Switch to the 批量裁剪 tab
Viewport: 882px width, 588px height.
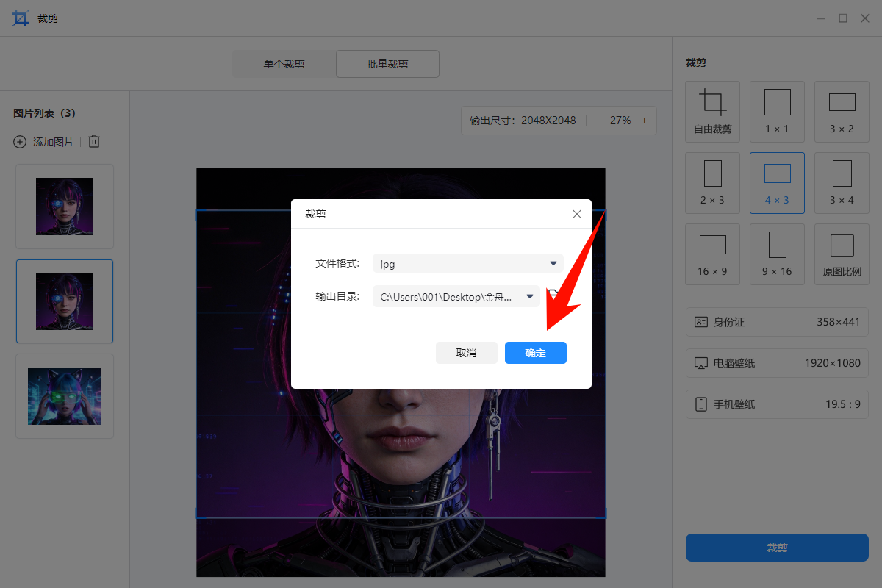(387, 64)
